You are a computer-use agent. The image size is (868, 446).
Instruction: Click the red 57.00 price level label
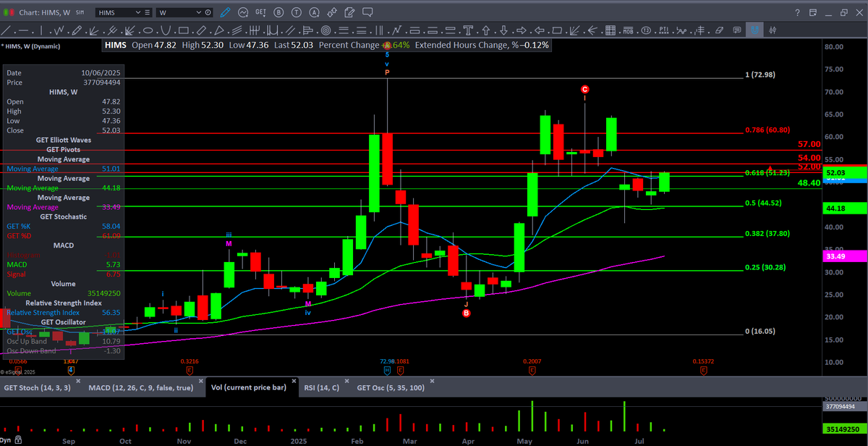809,145
